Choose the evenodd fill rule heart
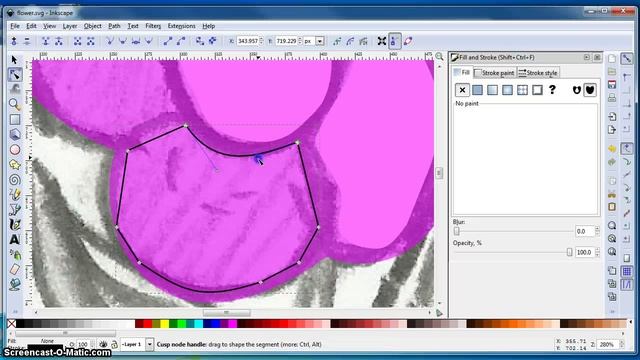This screenshot has height=360, width=640. point(576,90)
